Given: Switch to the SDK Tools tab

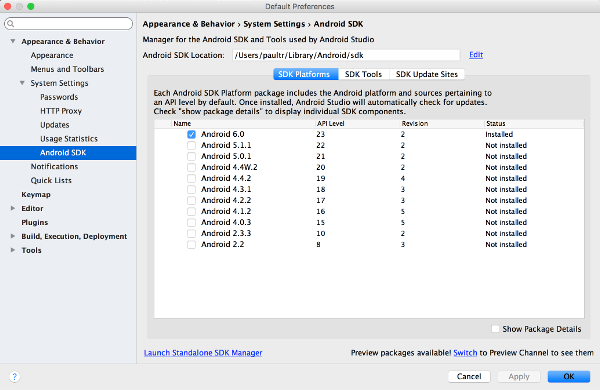Looking at the screenshot, I should pyautogui.click(x=364, y=74).
